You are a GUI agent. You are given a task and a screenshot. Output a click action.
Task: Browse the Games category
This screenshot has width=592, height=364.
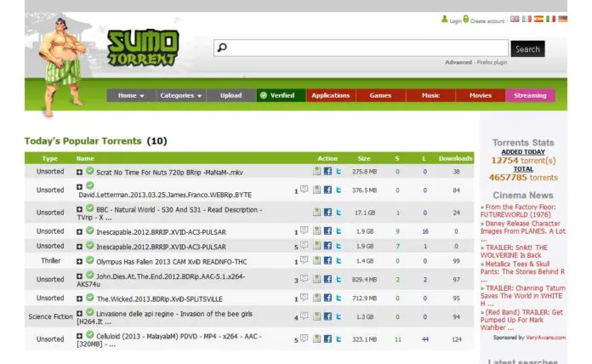click(x=380, y=95)
